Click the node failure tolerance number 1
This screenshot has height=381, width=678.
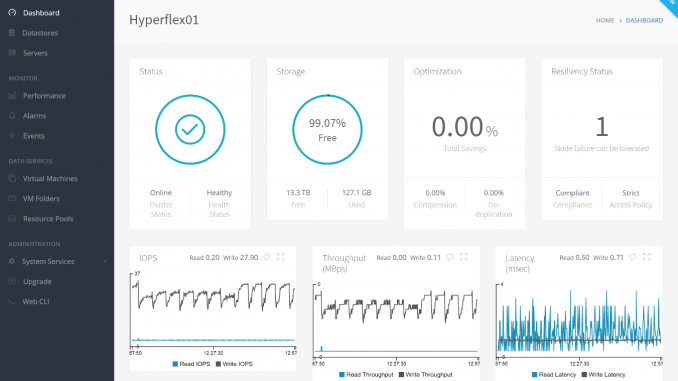(x=602, y=127)
